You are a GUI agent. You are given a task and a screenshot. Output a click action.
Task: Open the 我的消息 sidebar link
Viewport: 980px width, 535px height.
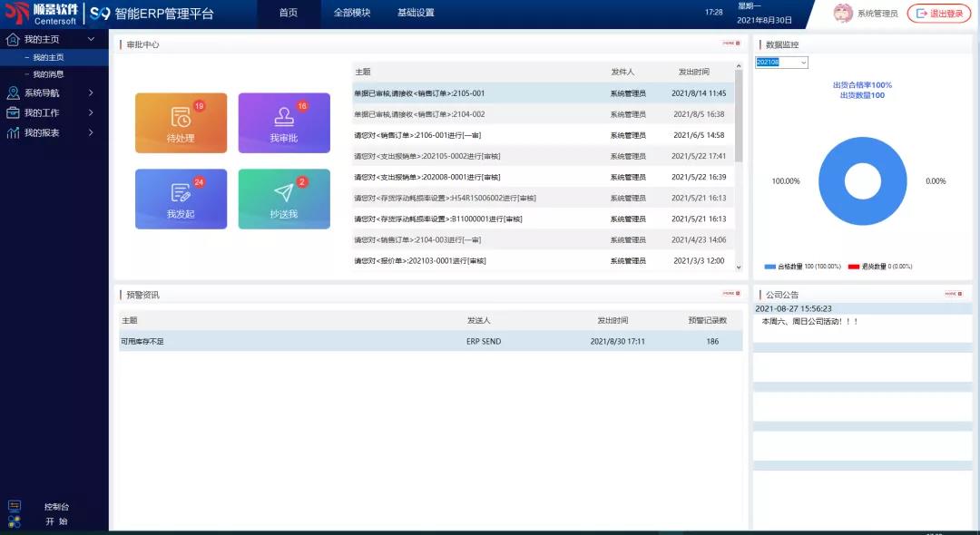pos(48,74)
